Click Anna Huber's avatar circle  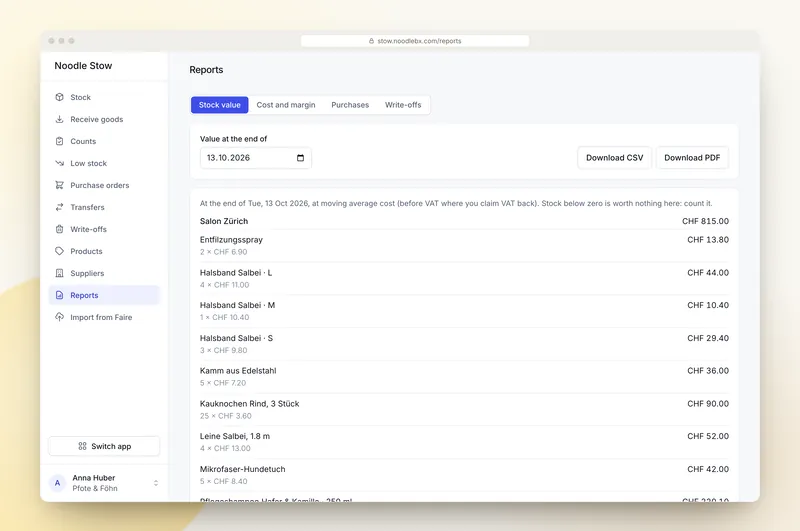point(58,483)
